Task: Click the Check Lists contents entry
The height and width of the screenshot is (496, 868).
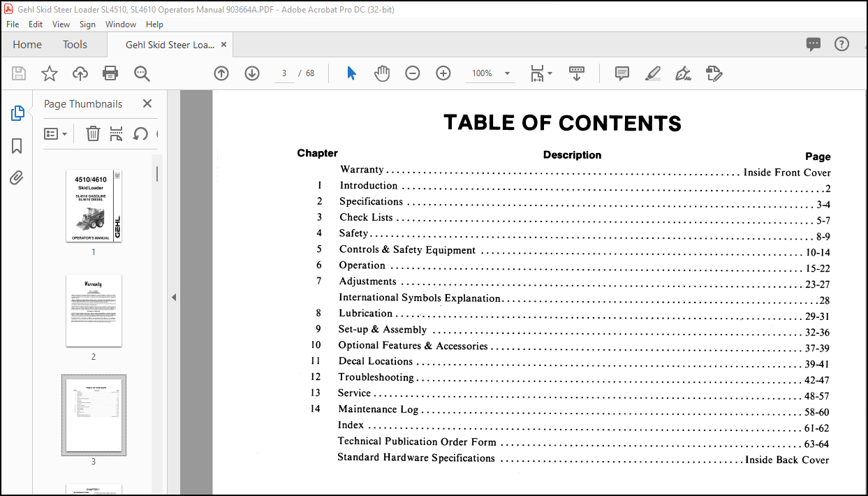Action: point(366,217)
